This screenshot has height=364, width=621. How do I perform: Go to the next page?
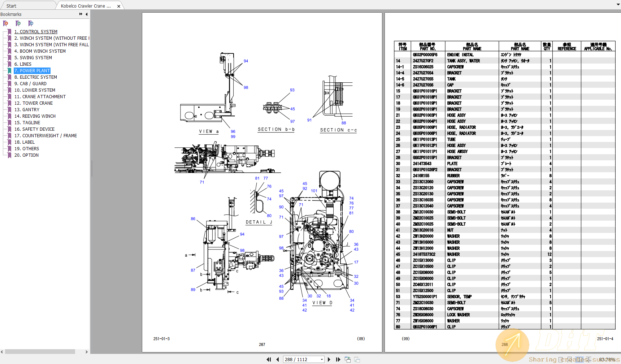pyautogui.click(x=329, y=359)
